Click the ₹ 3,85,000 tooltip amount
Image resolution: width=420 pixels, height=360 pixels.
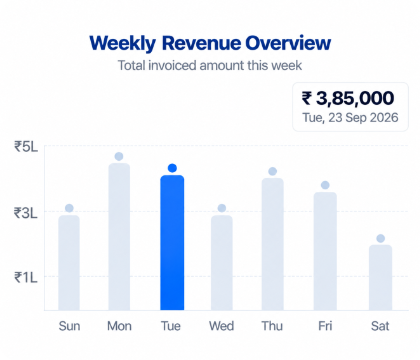(348, 98)
